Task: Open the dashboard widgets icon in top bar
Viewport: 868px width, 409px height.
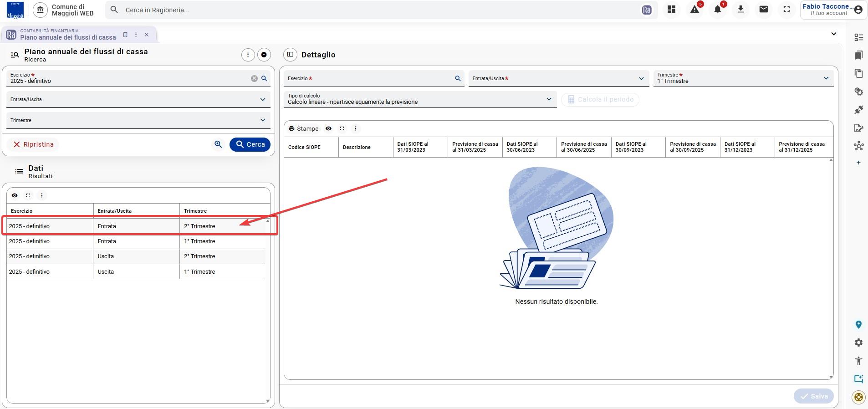Action: [x=671, y=10]
